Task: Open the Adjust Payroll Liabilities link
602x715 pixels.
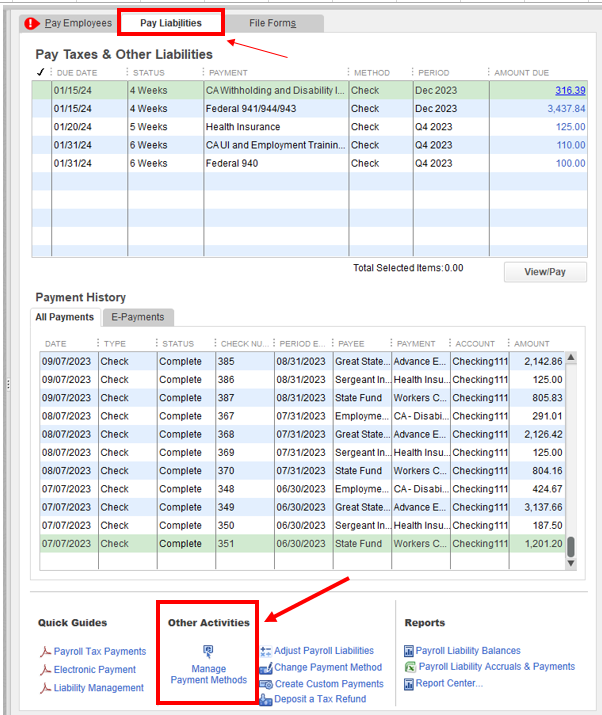Action: click(x=324, y=651)
